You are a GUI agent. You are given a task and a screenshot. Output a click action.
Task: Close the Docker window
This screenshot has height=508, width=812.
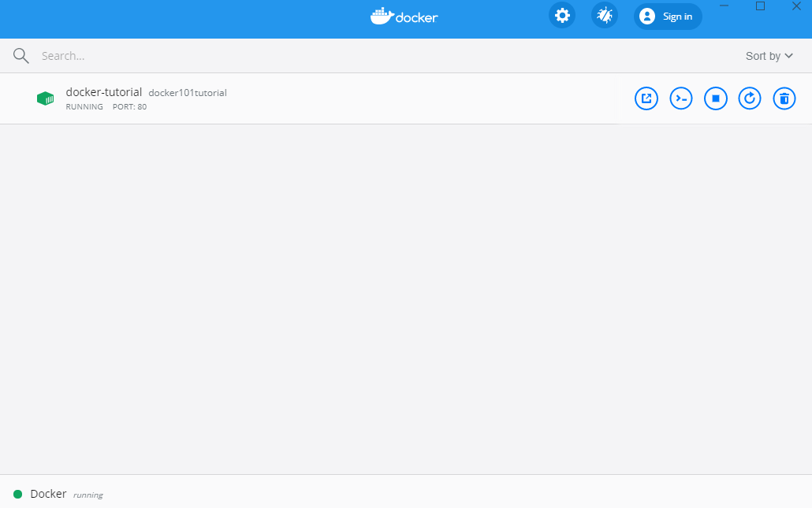(x=796, y=6)
